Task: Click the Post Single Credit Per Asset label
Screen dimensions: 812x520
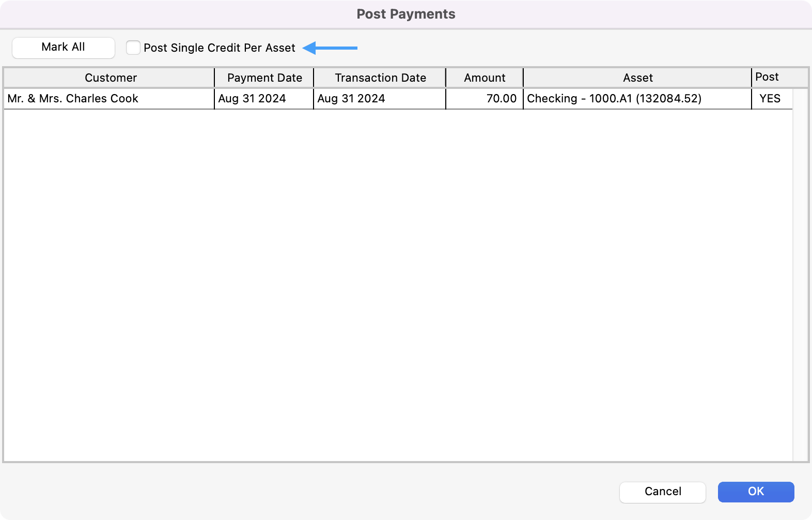Action: (219, 48)
